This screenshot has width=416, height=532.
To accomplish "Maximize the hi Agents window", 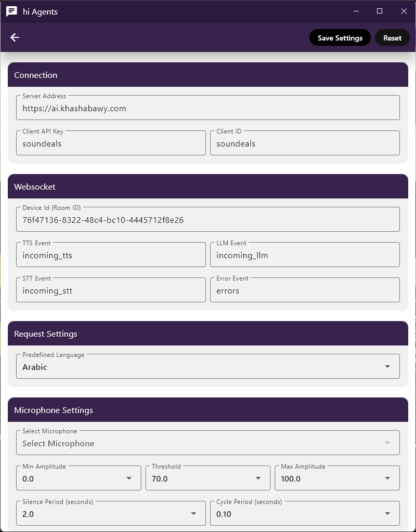I will (380, 11).
